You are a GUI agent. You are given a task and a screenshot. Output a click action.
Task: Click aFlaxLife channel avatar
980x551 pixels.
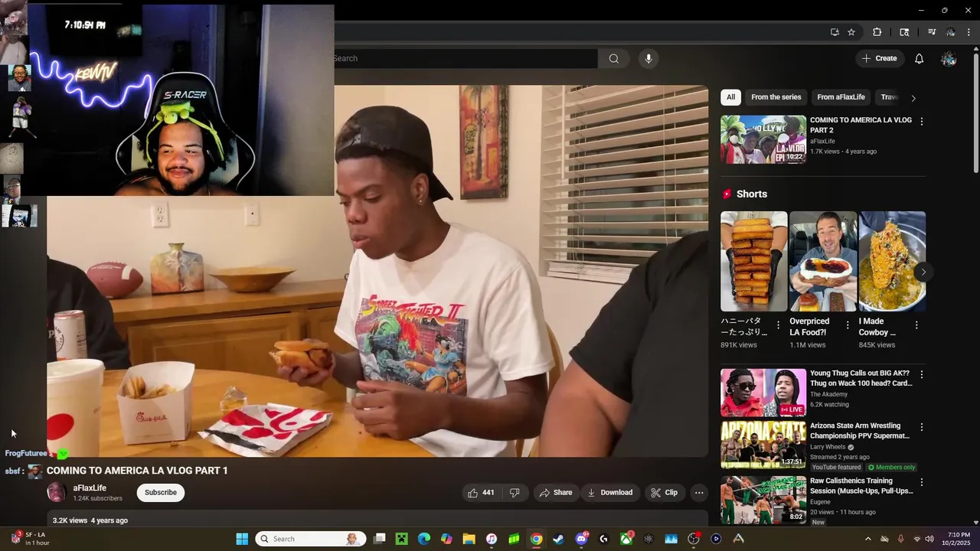click(57, 492)
